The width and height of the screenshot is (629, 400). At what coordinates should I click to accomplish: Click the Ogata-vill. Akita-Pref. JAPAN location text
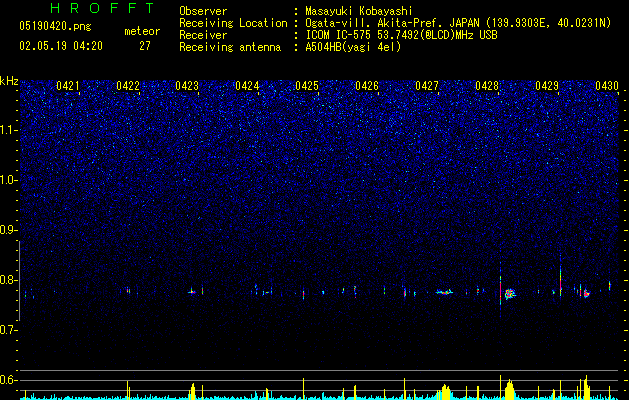click(x=458, y=23)
